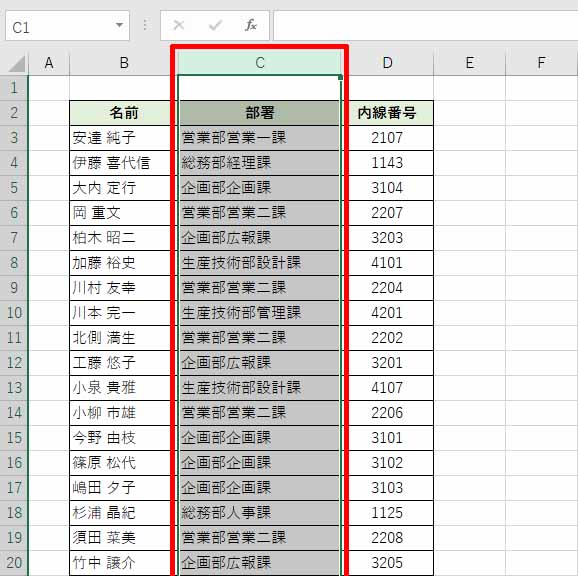
Task: Click the Cancel X icon in formula bar
Action: (x=179, y=25)
